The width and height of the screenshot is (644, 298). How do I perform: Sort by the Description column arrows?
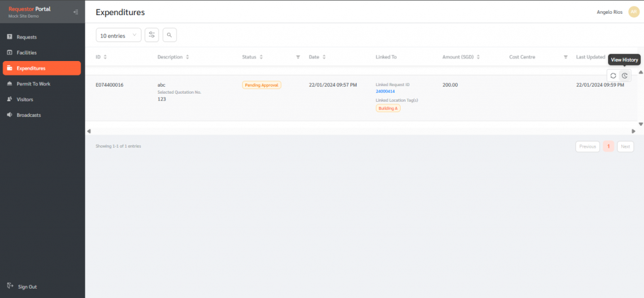click(187, 57)
